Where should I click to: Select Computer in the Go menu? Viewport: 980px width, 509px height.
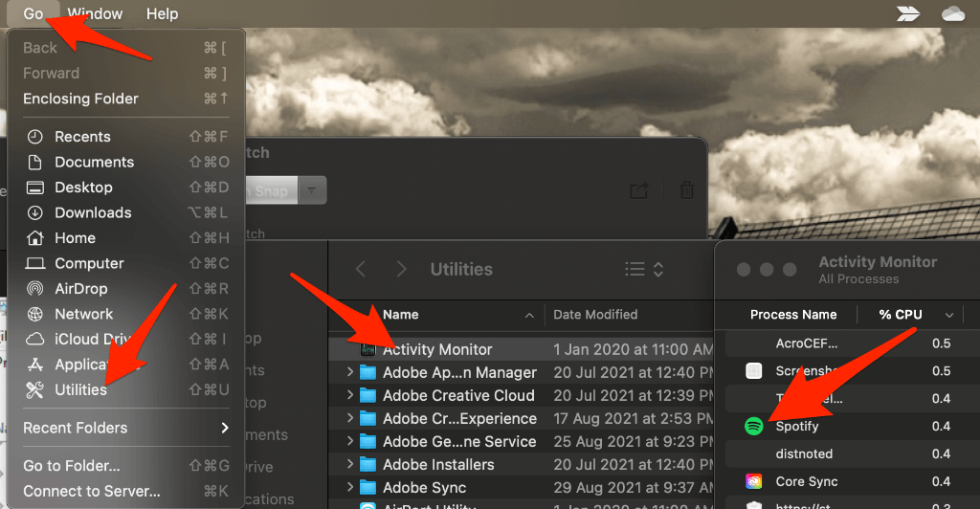[125, 263]
